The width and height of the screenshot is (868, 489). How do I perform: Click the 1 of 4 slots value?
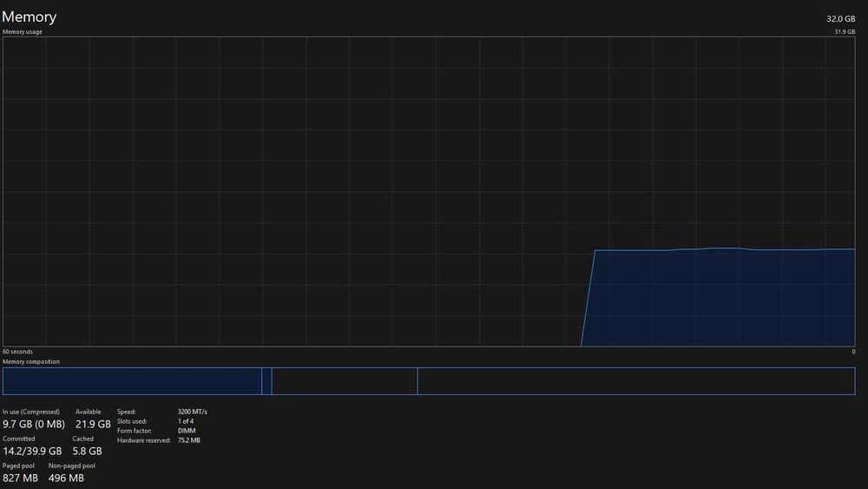click(186, 421)
